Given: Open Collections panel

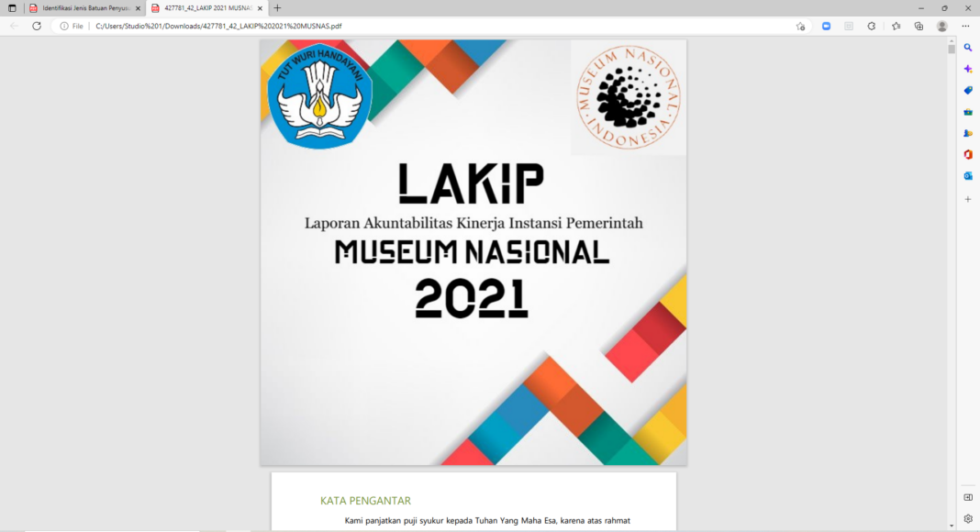Looking at the screenshot, I should point(919,27).
